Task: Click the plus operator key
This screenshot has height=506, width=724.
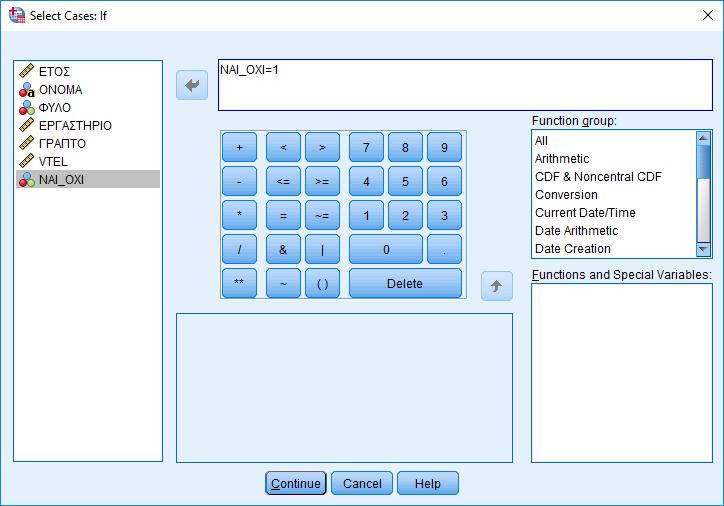Action: pyautogui.click(x=239, y=147)
